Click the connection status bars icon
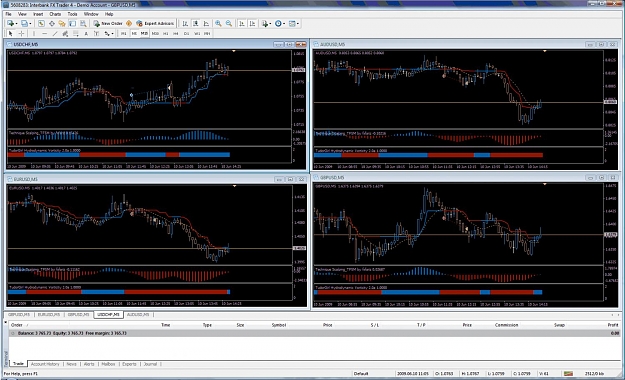 click(x=568, y=374)
